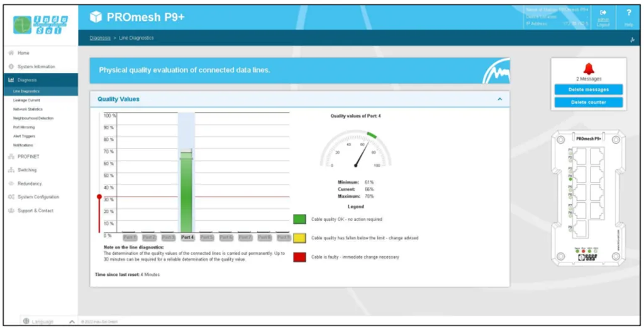
Task: Click the Redundancy icon in the sidebar
Action: pyautogui.click(x=11, y=184)
